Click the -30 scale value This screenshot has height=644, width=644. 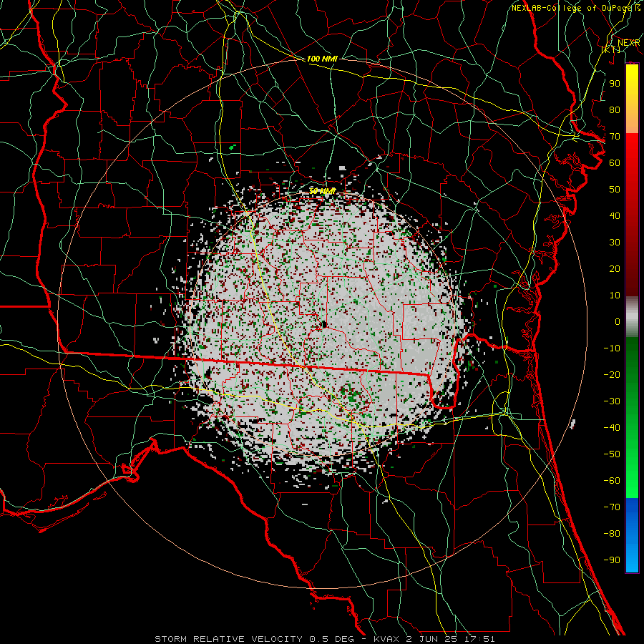[x=612, y=401]
